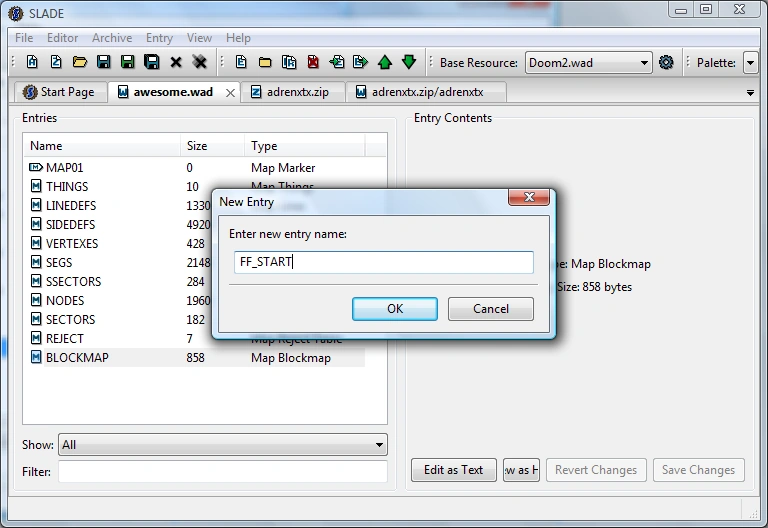Click the Edit as Text button
Screen dimensions: 768x528
click(454, 470)
